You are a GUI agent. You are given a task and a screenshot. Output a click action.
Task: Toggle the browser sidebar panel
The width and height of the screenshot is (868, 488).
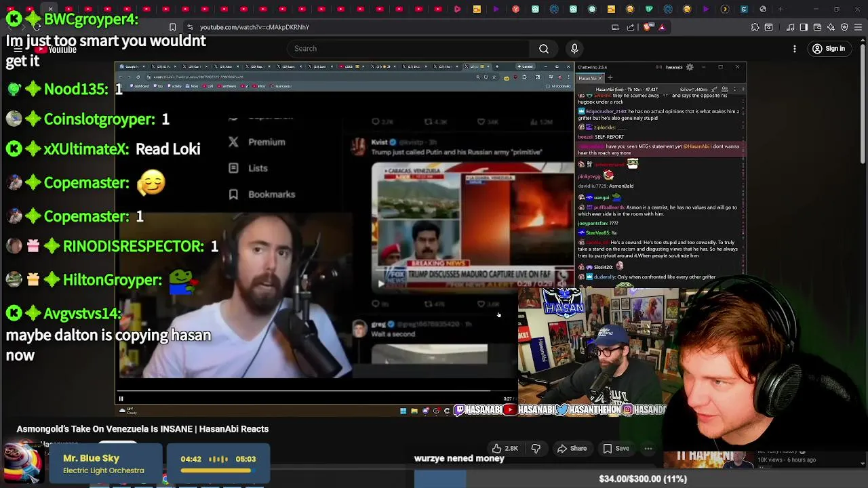point(804,27)
